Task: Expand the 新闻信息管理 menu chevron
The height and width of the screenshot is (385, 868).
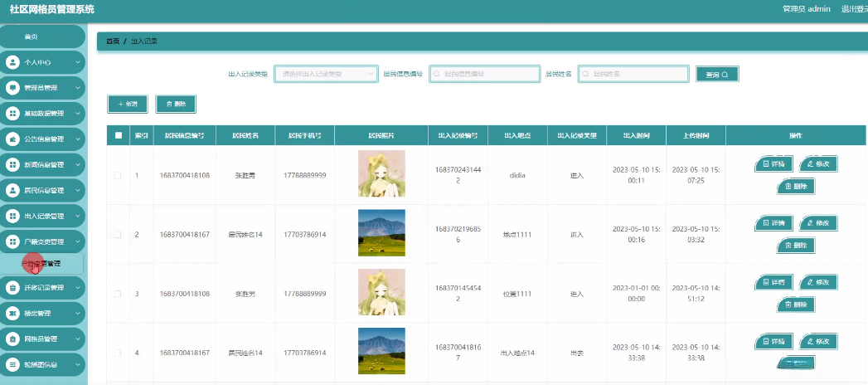Action: pyautogui.click(x=78, y=164)
